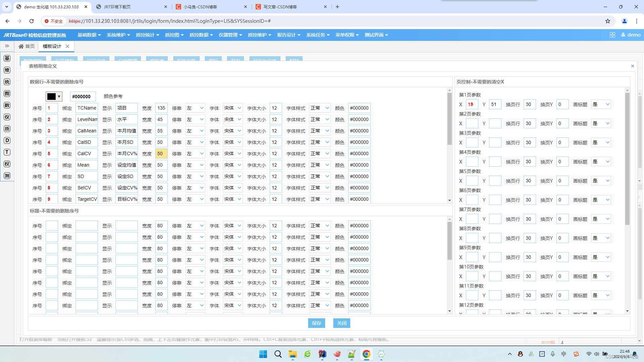This screenshot has height=362, width=644.
Task: Click JRTBase 检验信息管理系统 title
Action: tap(35, 35)
